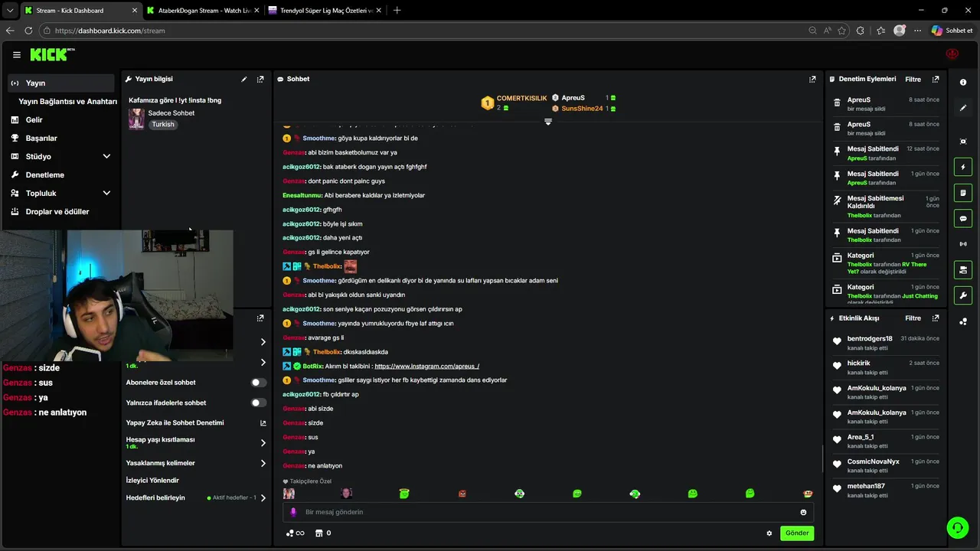This screenshot has width=980, height=551.
Task: Click the channel points infinity icon
Action: 295,533
